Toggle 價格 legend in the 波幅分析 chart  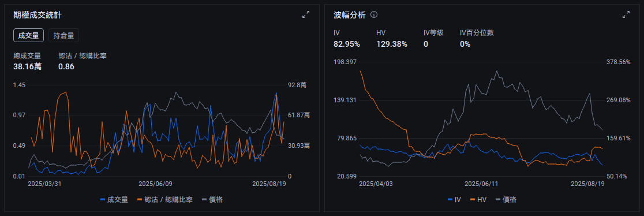[x=506, y=200]
